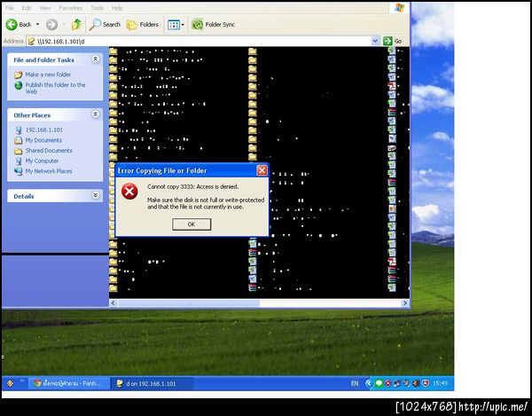Go Back with the green arrow button

pyautogui.click(x=19, y=25)
